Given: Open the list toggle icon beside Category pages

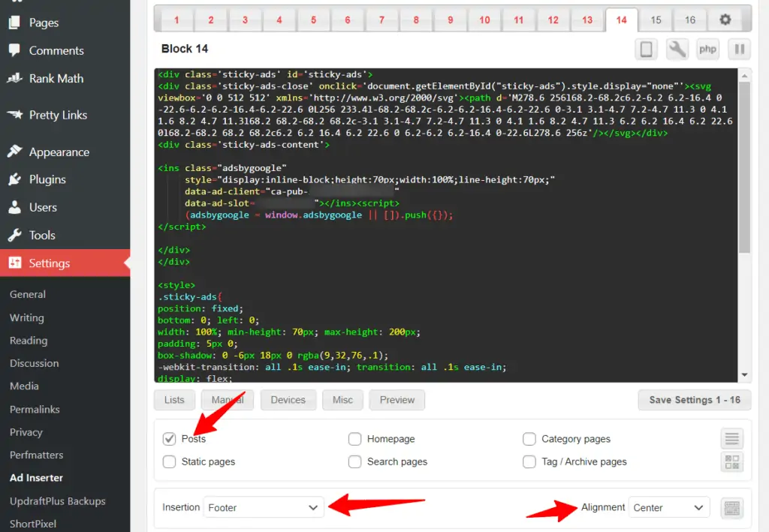Looking at the screenshot, I should click(731, 438).
